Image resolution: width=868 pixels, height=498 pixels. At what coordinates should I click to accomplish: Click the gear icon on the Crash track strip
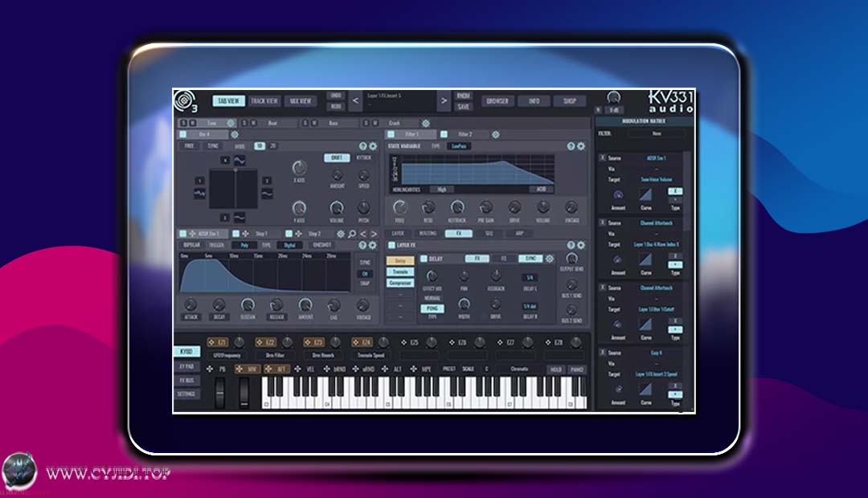pyautogui.click(x=427, y=123)
